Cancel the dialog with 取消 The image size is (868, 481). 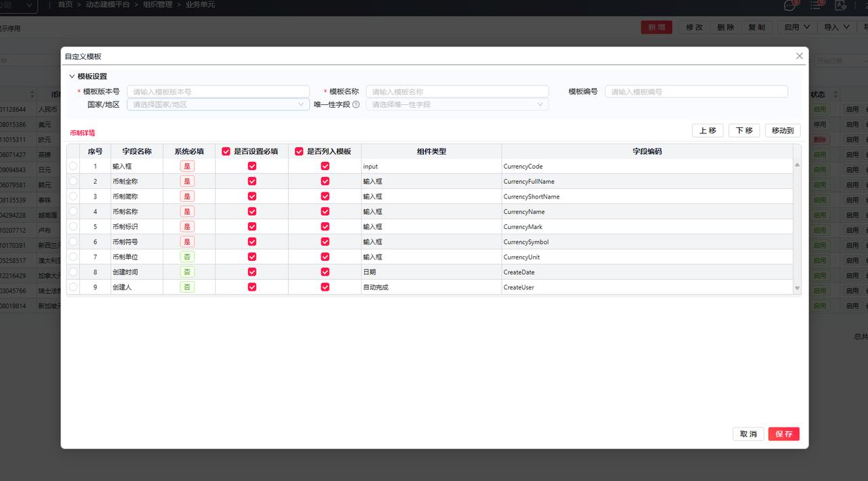(749, 434)
